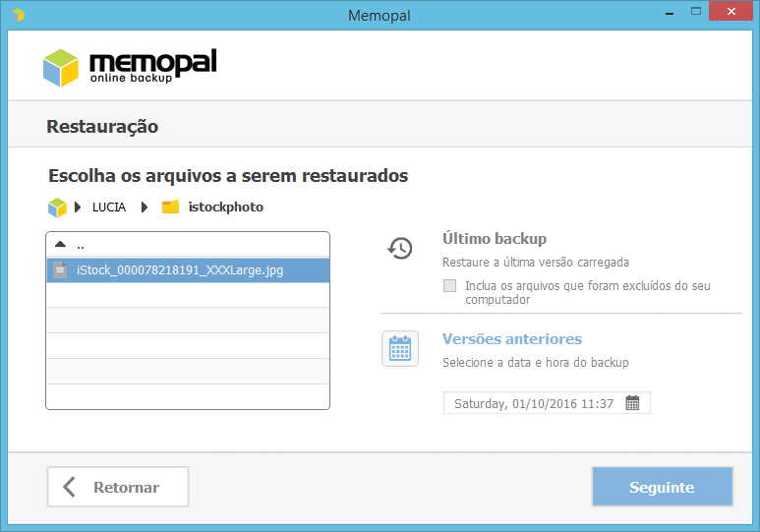Minimize the Memopal window
Image resolution: width=760 pixels, height=532 pixels.
[x=670, y=13]
